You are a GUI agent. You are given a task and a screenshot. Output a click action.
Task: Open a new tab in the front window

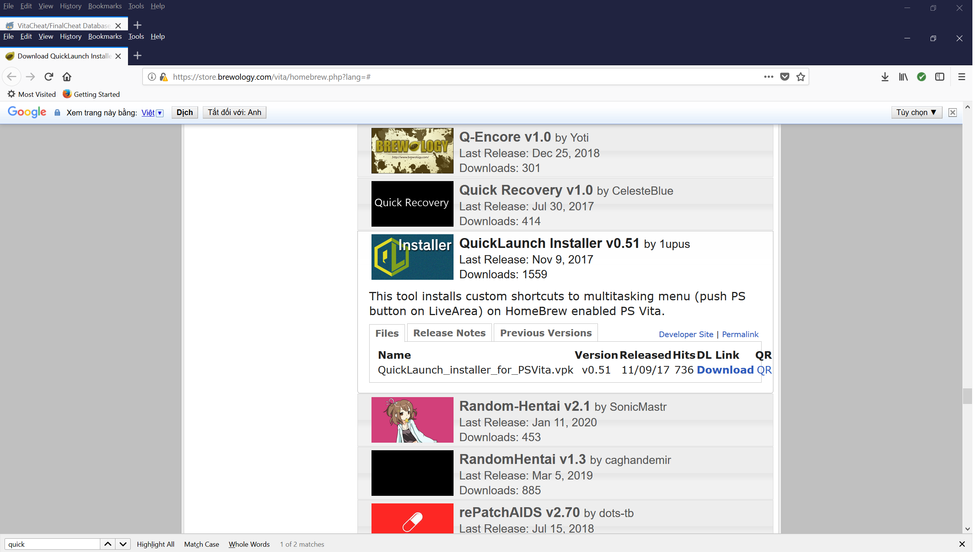(x=138, y=56)
